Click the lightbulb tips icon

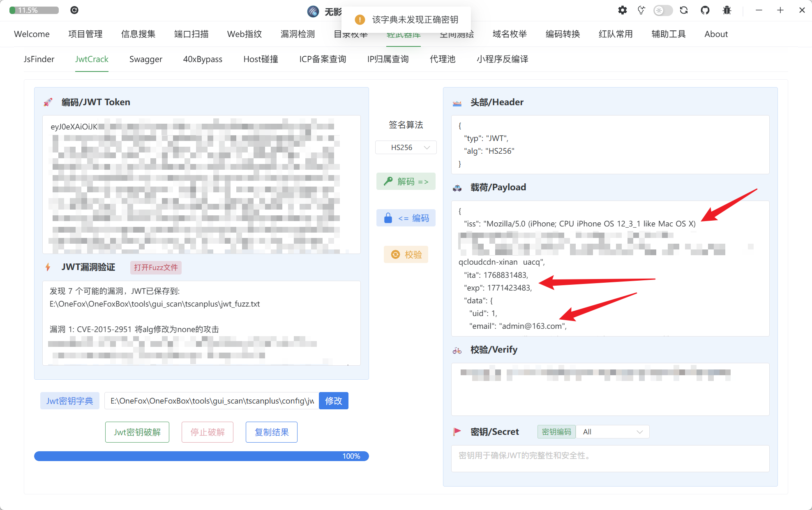pos(641,10)
